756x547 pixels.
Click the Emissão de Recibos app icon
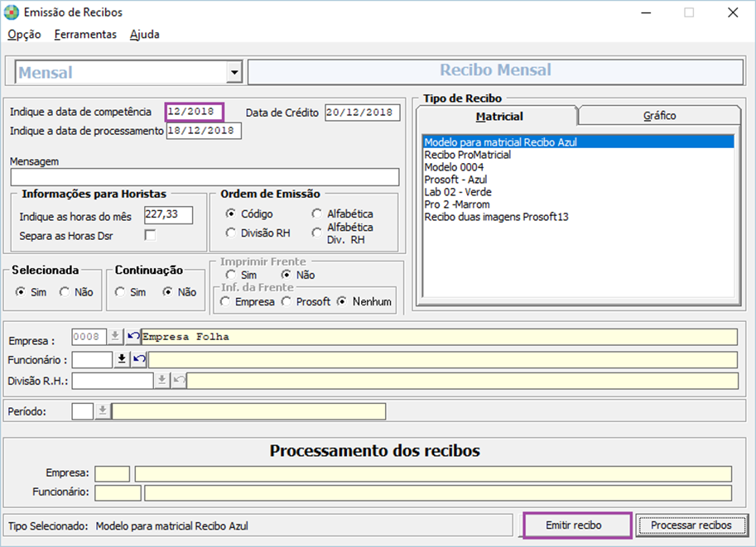(11, 12)
